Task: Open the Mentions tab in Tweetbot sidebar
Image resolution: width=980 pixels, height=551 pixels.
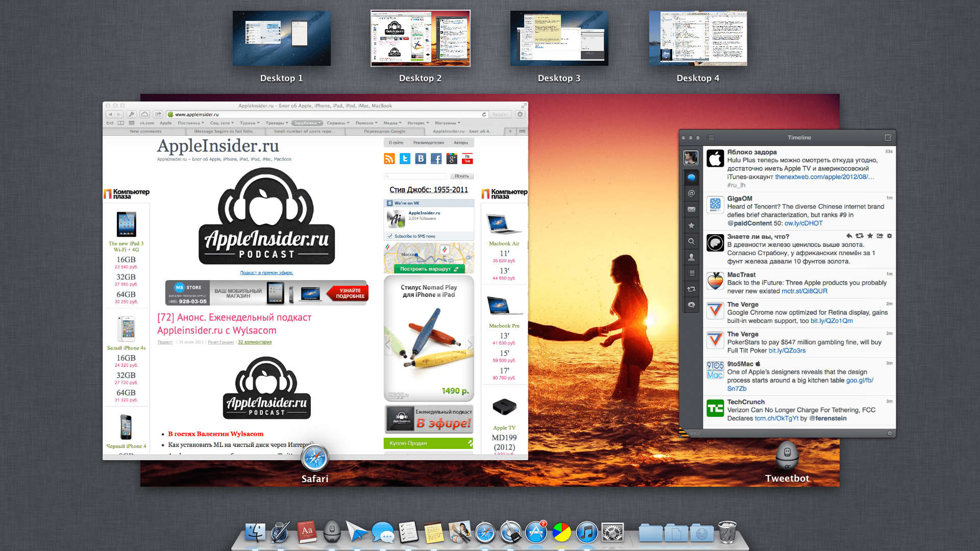Action: [691, 193]
